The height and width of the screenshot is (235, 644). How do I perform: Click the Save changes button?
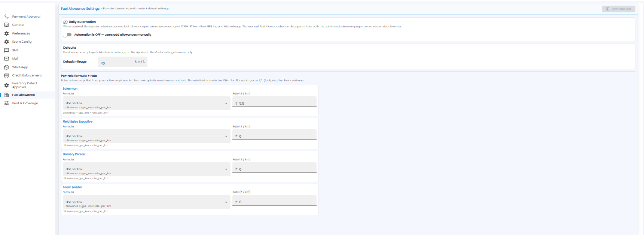tap(619, 9)
